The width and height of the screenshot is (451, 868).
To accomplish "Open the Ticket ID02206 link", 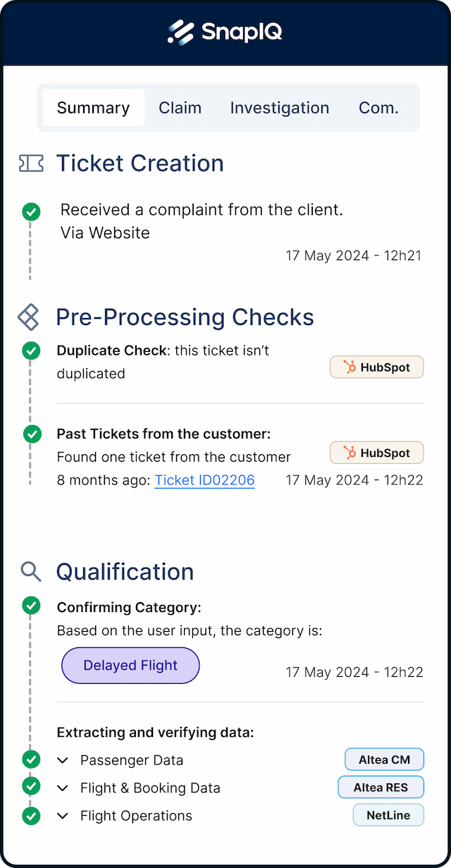I will 204,480.
